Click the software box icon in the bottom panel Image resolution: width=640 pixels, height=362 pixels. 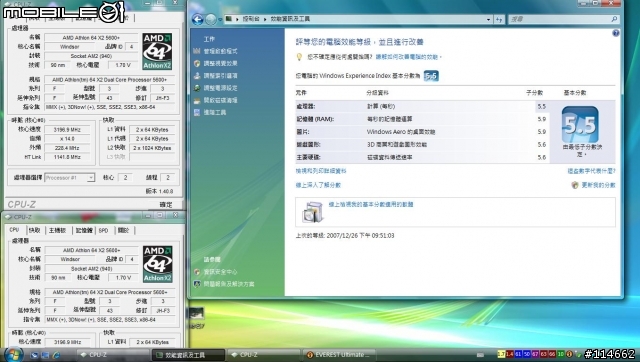(313, 212)
